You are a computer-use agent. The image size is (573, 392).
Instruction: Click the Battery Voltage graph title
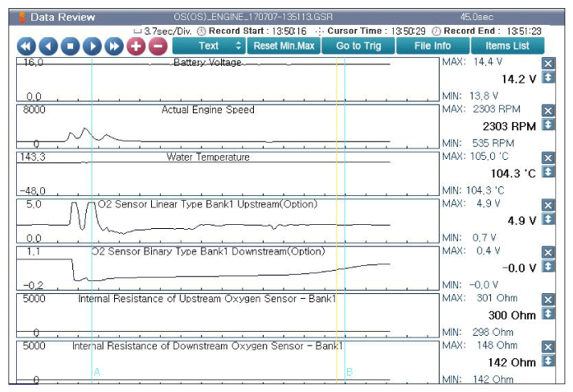coord(207,63)
